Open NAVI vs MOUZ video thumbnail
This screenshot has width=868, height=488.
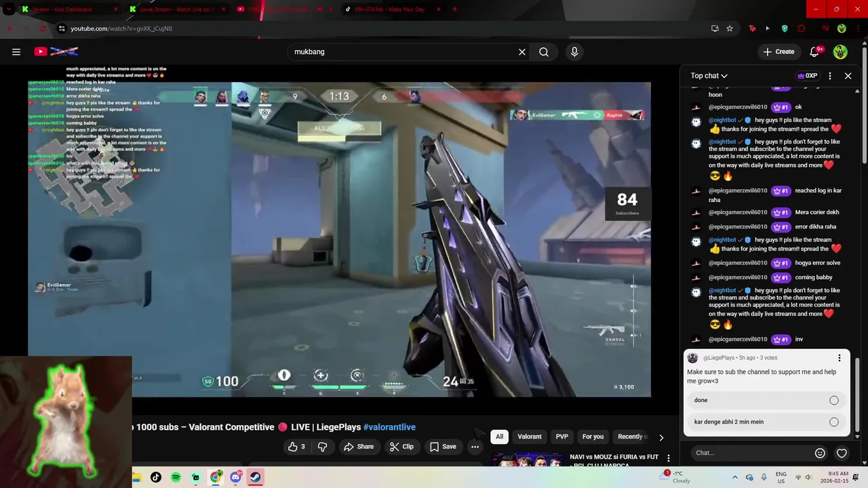click(528, 460)
